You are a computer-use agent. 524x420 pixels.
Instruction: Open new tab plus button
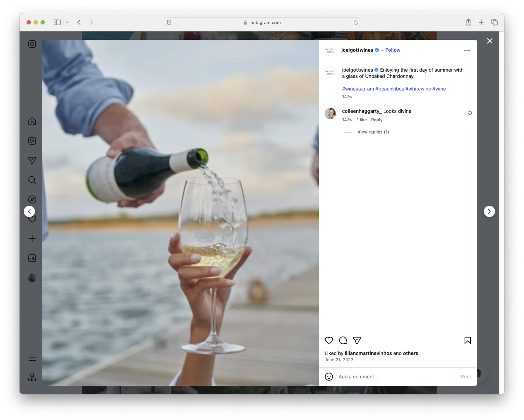[x=481, y=22]
